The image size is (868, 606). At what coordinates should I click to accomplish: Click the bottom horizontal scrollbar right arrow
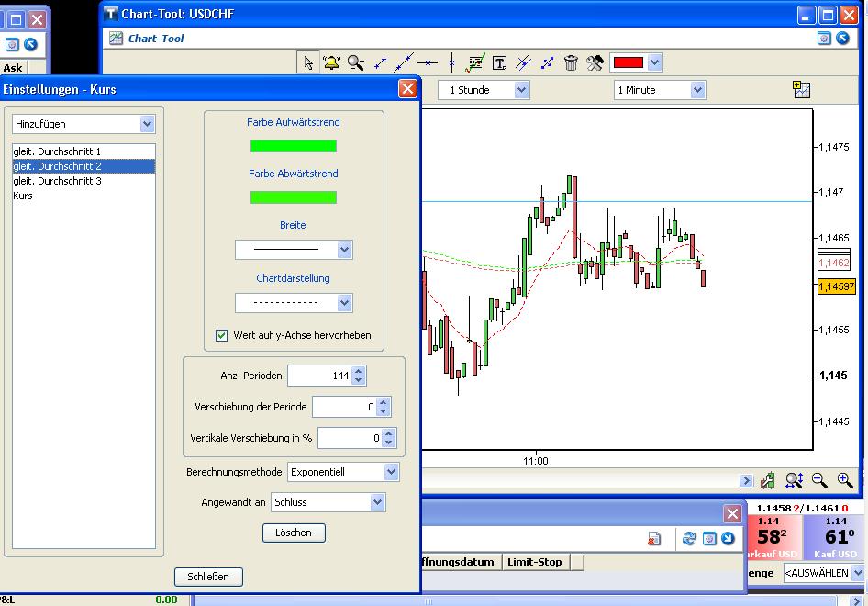point(857,600)
